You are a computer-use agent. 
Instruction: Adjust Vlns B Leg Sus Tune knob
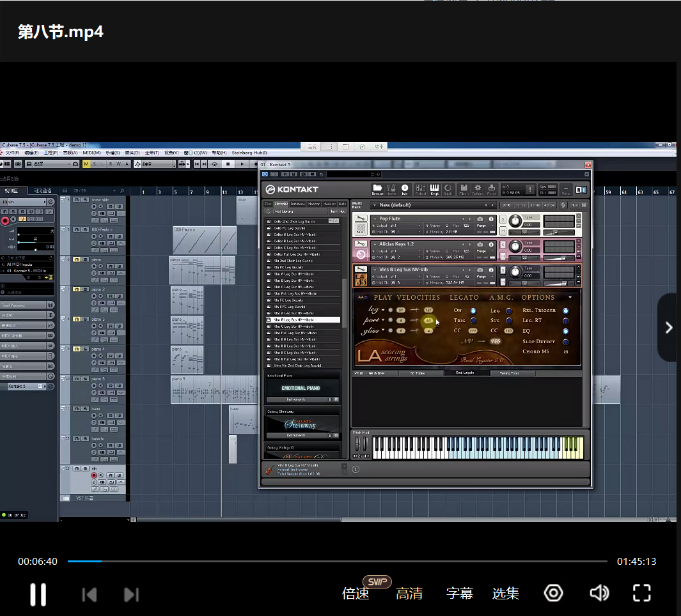515,272
